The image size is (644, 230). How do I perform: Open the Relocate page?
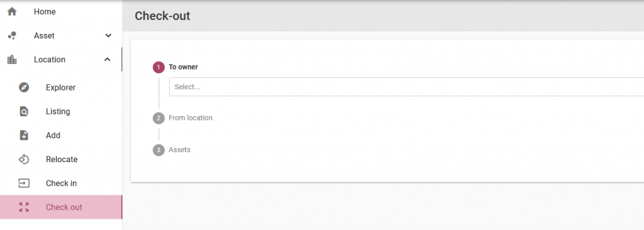pyautogui.click(x=61, y=160)
